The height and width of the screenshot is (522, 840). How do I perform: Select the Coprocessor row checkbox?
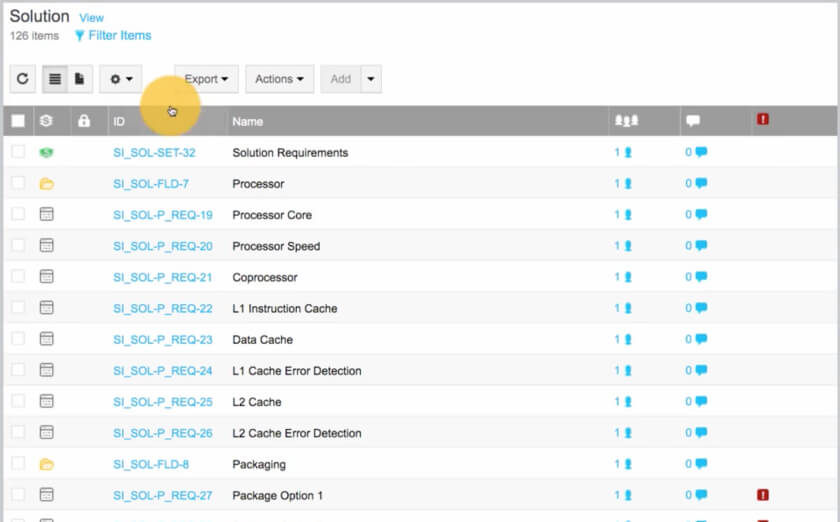click(x=18, y=277)
